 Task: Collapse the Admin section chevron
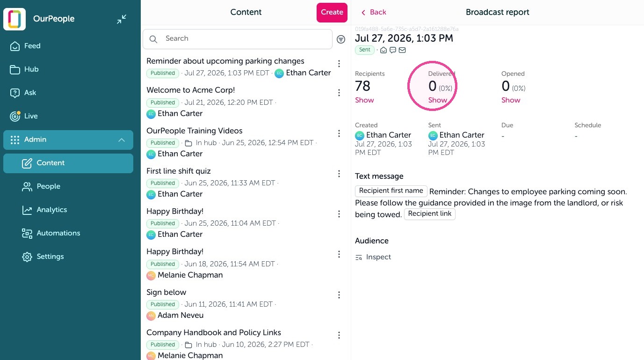pos(122,140)
